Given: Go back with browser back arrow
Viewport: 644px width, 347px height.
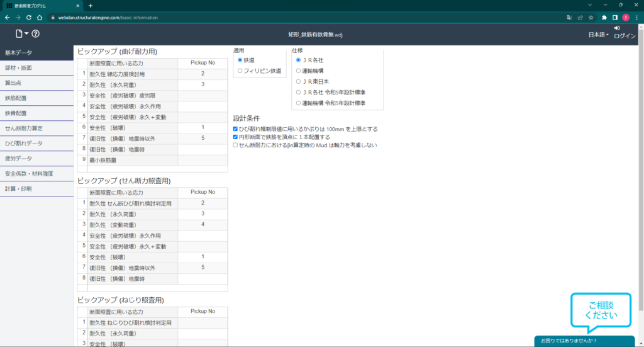Looking at the screenshot, I should (8, 17).
